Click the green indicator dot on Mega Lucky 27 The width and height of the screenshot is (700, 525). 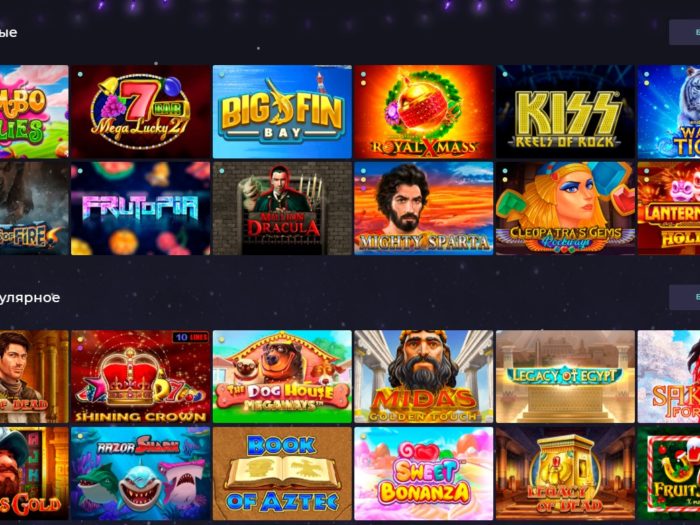(x=80, y=74)
